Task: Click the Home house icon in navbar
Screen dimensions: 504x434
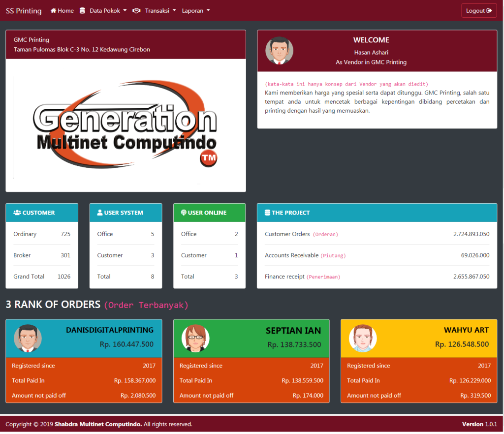Action: pyautogui.click(x=53, y=11)
